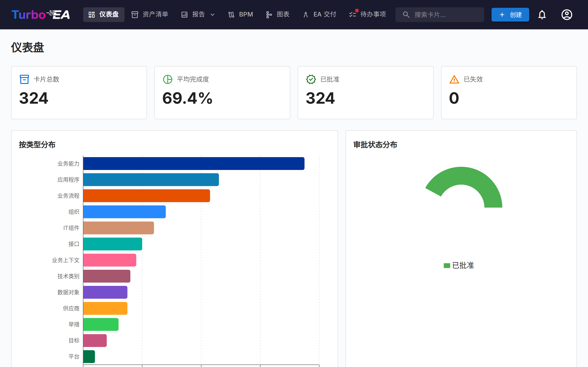Select the BPM tuning fork icon
The height and width of the screenshot is (367, 588).
(x=231, y=14)
